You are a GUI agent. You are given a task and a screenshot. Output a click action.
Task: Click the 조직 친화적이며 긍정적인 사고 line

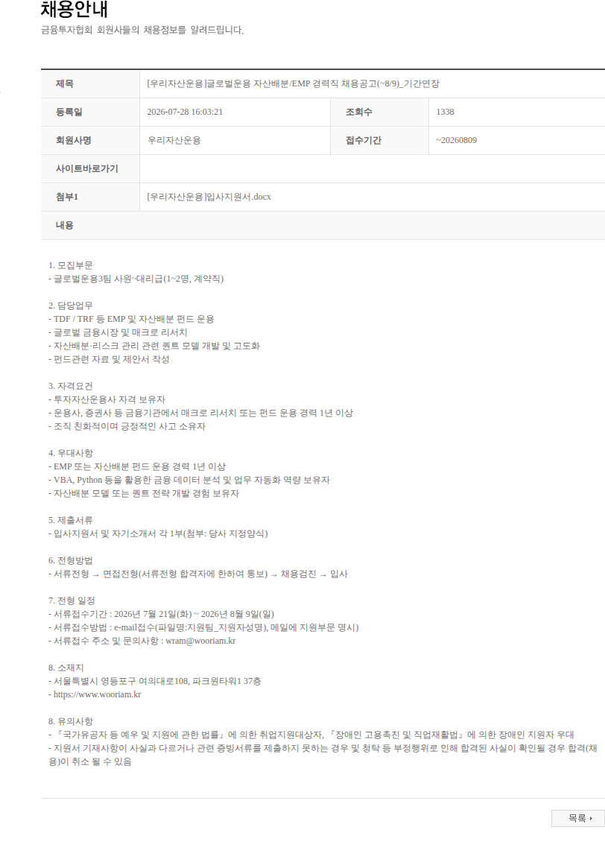[x=127, y=427]
